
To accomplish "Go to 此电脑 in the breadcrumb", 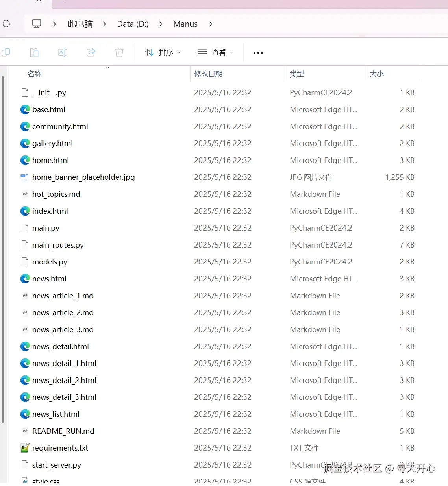I will (x=80, y=24).
